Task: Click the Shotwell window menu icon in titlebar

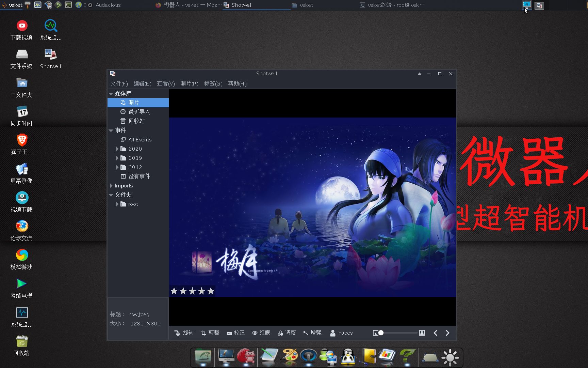Action: pyautogui.click(x=113, y=74)
